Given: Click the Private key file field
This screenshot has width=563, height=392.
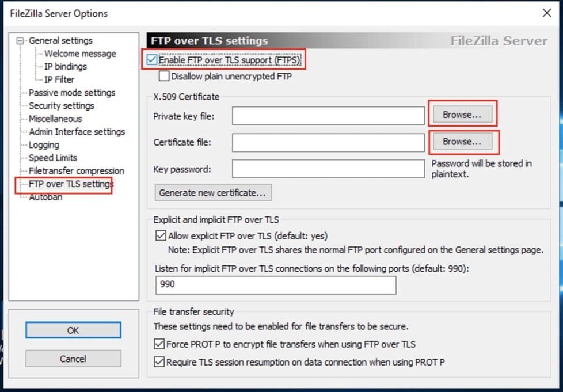Looking at the screenshot, I should 328,116.
